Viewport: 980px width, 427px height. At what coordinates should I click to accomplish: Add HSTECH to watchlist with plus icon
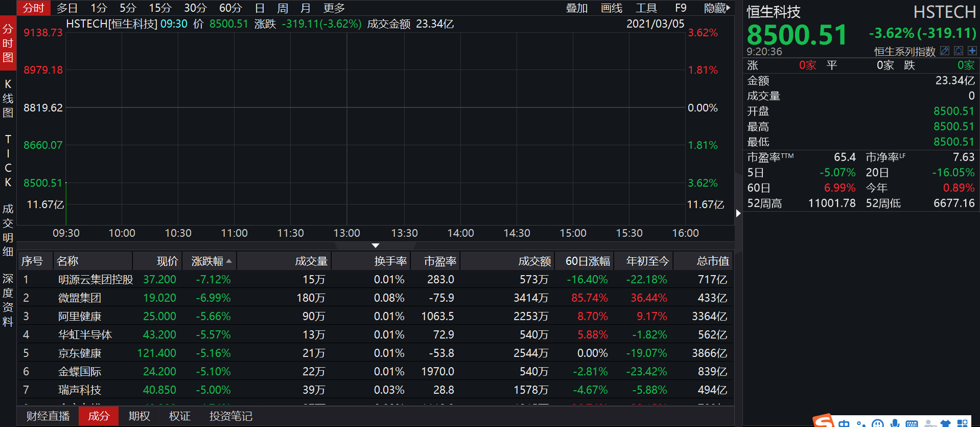972,51
